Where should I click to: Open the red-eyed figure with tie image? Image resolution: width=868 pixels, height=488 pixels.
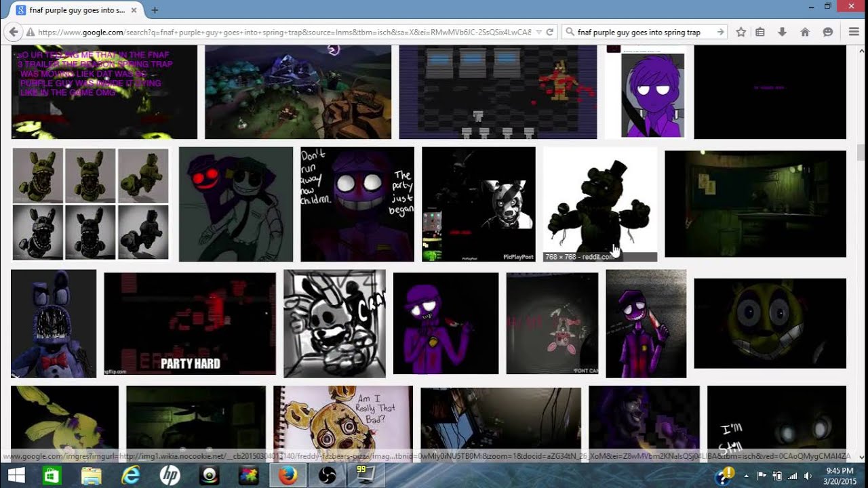(x=235, y=204)
